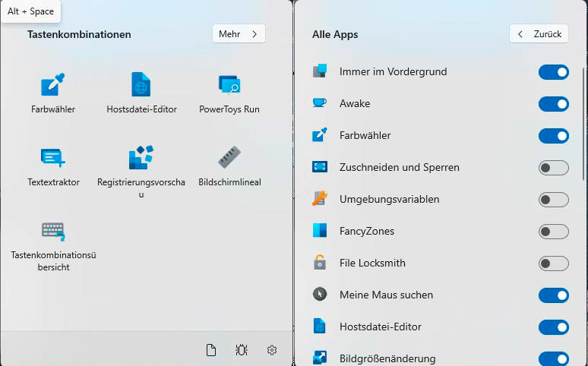Click the Farbwähler icon in Alle Apps list
The width and height of the screenshot is (588, 366).
[320, 134]
